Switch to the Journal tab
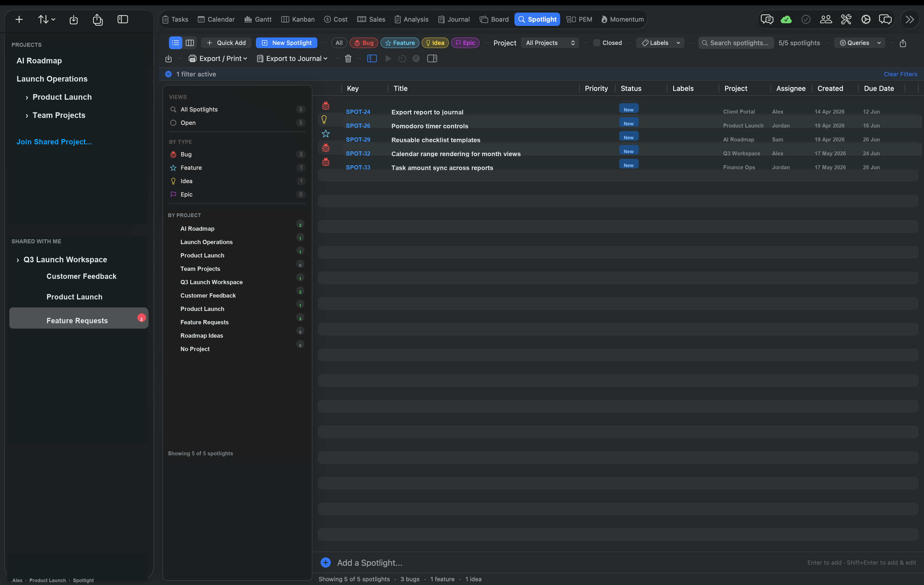Screen dimensions: 924x585 [454, 19]
